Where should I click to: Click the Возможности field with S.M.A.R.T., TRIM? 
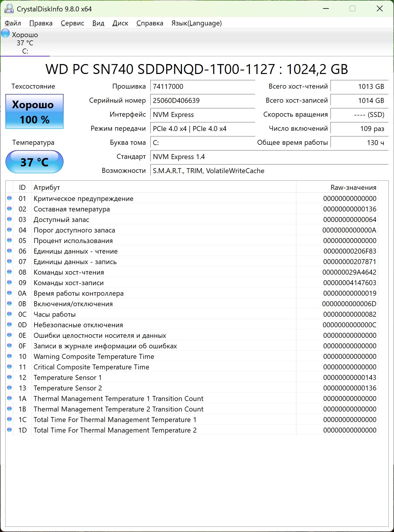[x=269, y=171]
